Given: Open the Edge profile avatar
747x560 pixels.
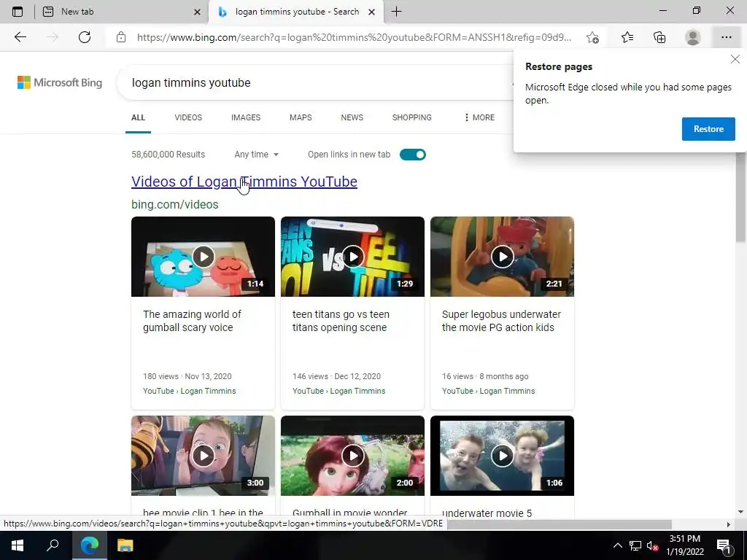Looking at the screenshot, I should pos(693,37).
